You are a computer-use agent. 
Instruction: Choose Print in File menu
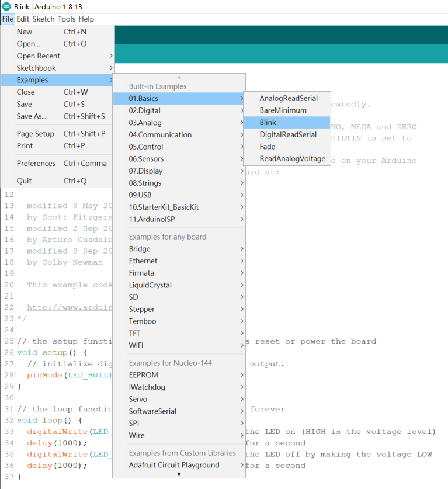pyautogui.click(x=58, y=146)
